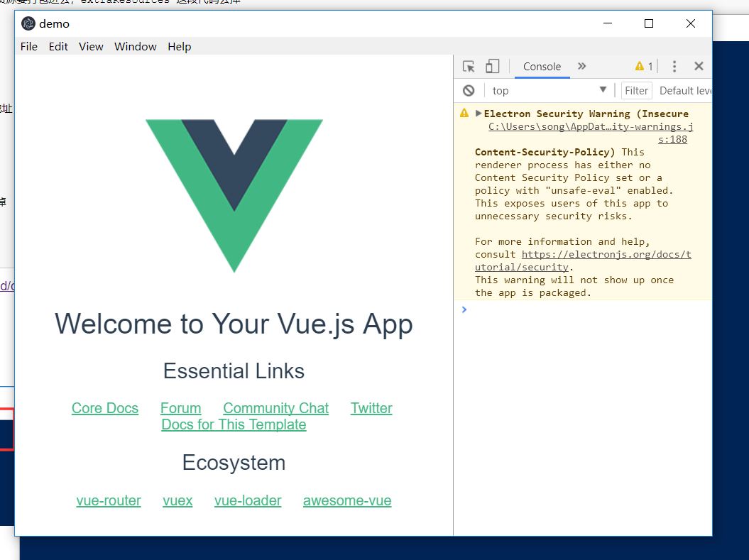This screenshot has width=749, height=560.
Task: Open the security-warnings.js source link
Action: (x=591, y=133)
